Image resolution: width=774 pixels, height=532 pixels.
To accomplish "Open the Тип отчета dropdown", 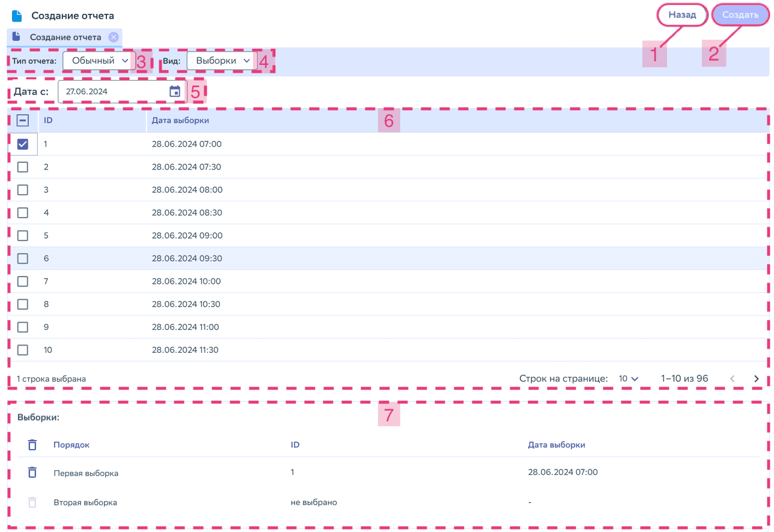I will coord(99,61).
